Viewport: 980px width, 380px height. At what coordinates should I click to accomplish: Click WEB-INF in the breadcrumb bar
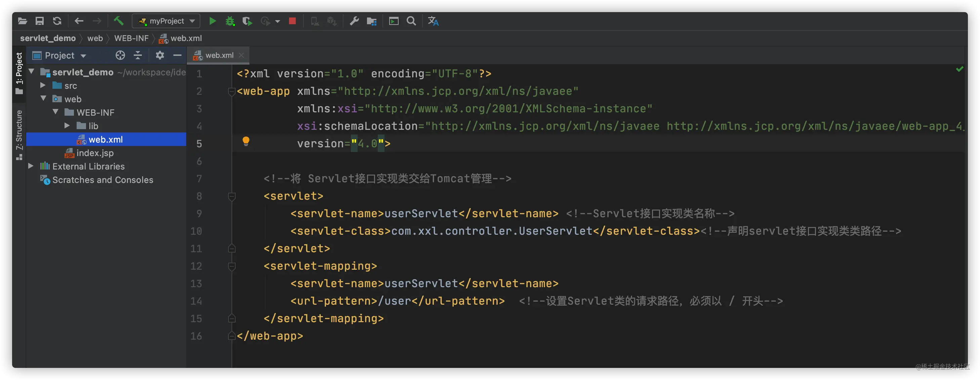(x=131, y=38)
